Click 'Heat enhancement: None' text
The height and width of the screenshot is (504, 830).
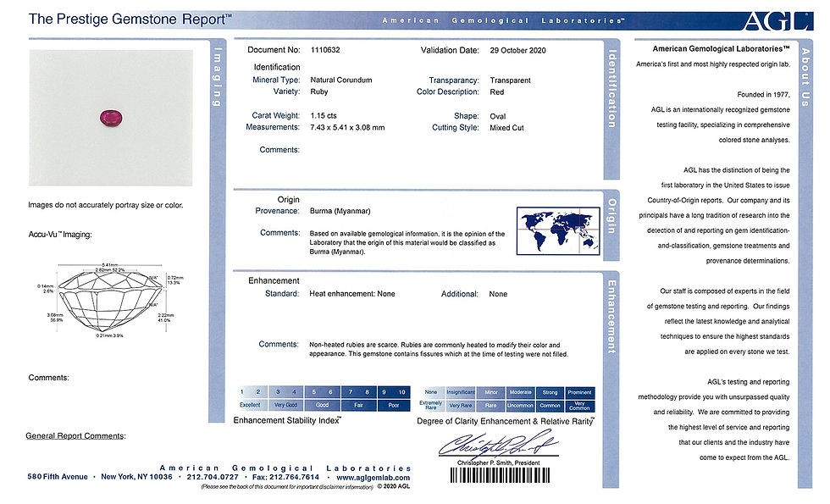pyautogui.click(x=352, y=294)
